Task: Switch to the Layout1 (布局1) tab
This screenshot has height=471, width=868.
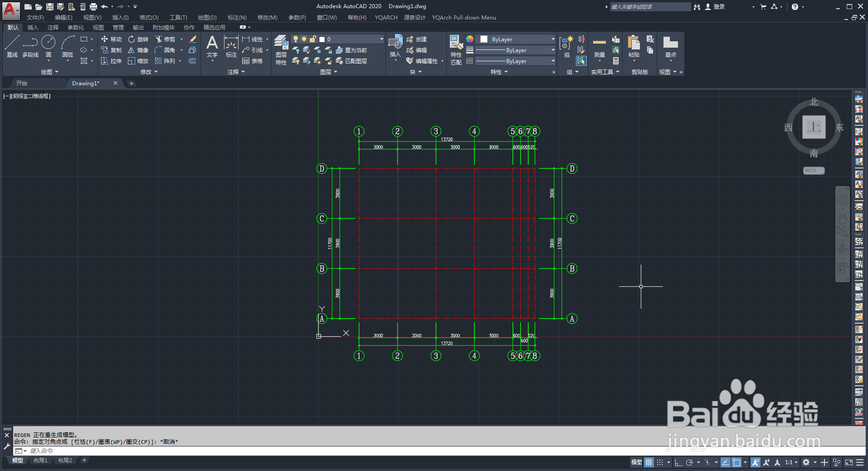Action: click(40, 461)
